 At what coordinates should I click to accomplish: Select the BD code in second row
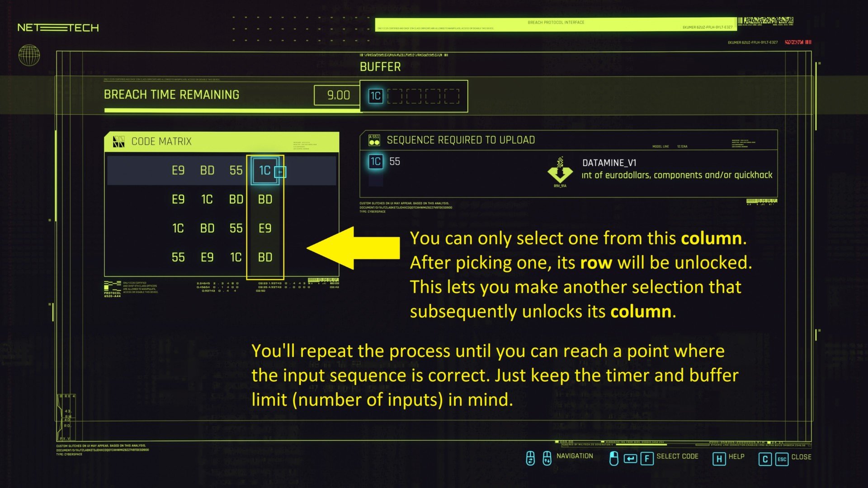[x=264, y=199]
